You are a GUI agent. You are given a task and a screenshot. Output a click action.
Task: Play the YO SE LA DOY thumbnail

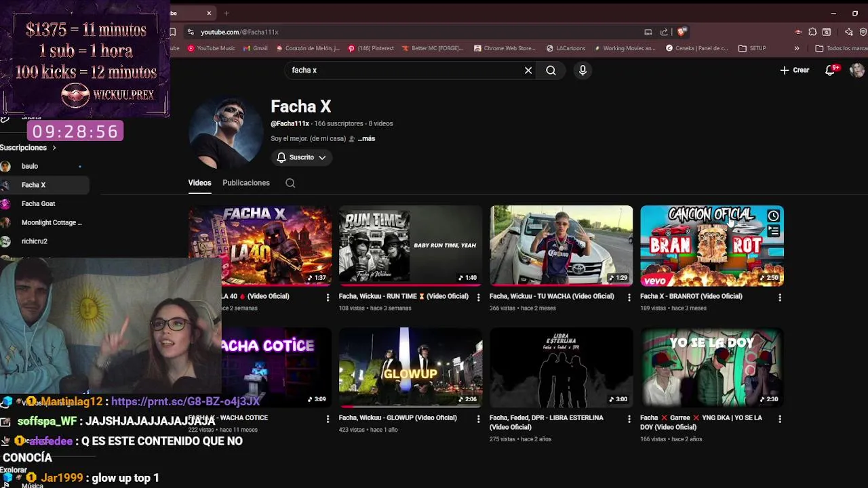click(711, 367)
